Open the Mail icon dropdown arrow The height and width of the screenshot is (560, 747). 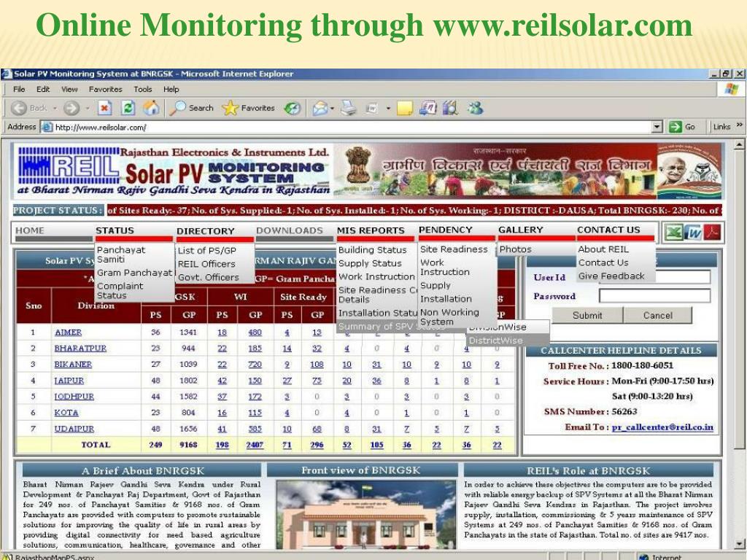point(332,109)
